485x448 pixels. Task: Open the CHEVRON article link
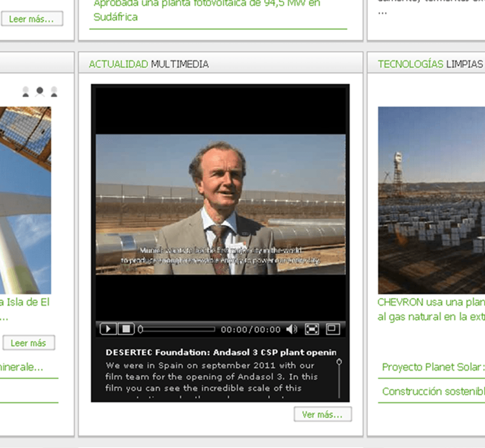431,309
